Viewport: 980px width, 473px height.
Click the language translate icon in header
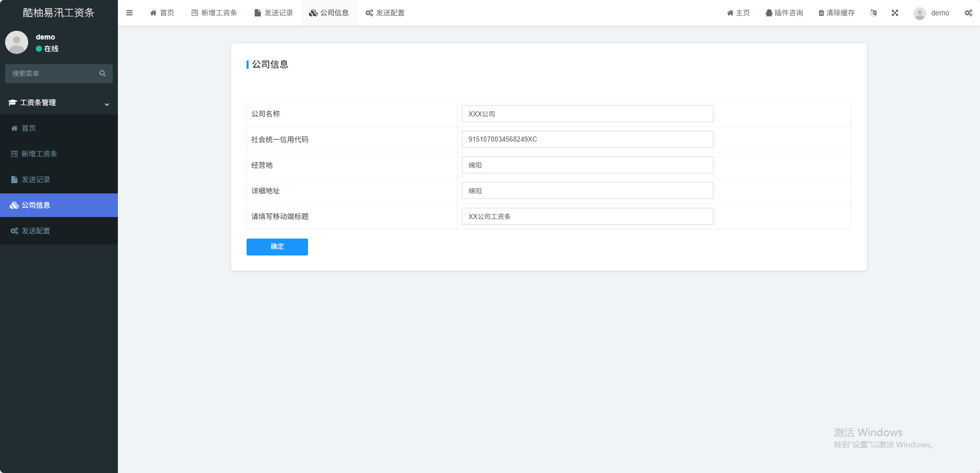pyautogui.click(x=873, y=13)
